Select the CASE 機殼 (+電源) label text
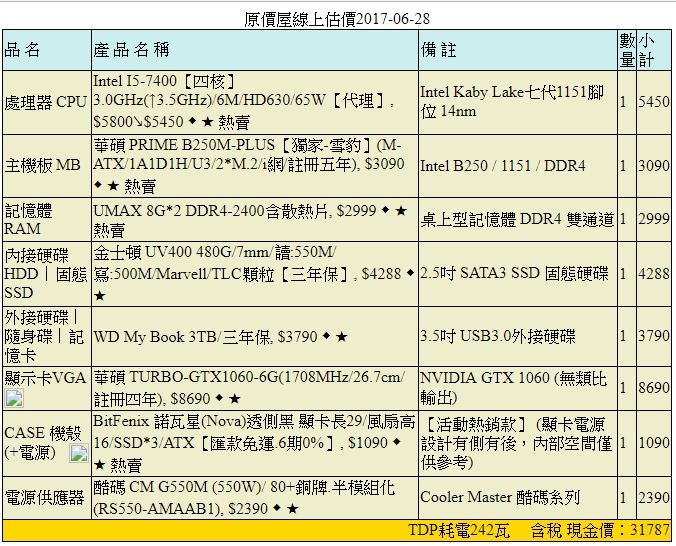 coord(43,443)
